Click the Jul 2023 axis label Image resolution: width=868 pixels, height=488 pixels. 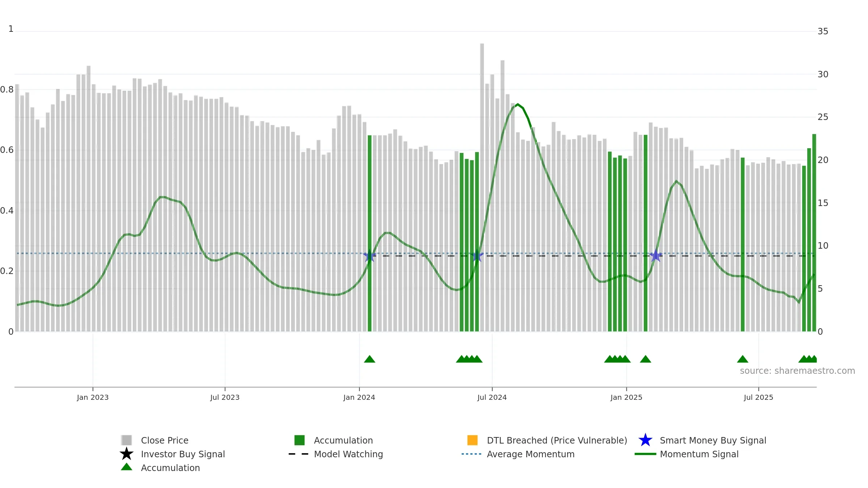(x=225, y=397)
